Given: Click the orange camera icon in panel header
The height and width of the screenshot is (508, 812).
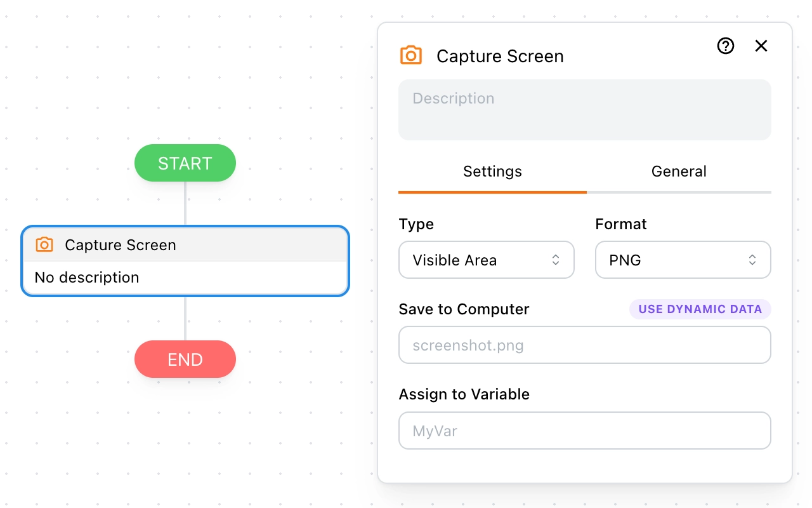Looking at the screenshot, I should point(411,55).
